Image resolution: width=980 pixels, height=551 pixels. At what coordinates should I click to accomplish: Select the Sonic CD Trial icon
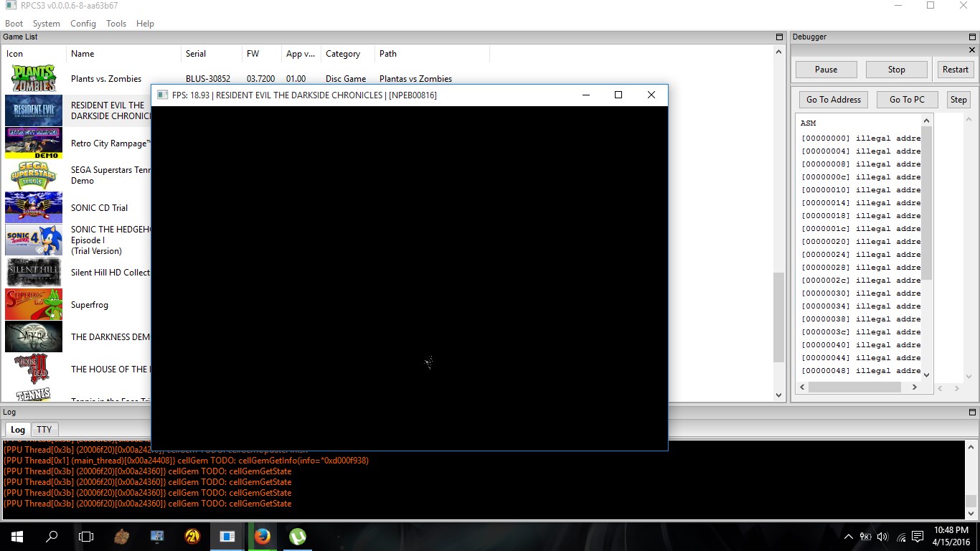[x=34, y=207]
